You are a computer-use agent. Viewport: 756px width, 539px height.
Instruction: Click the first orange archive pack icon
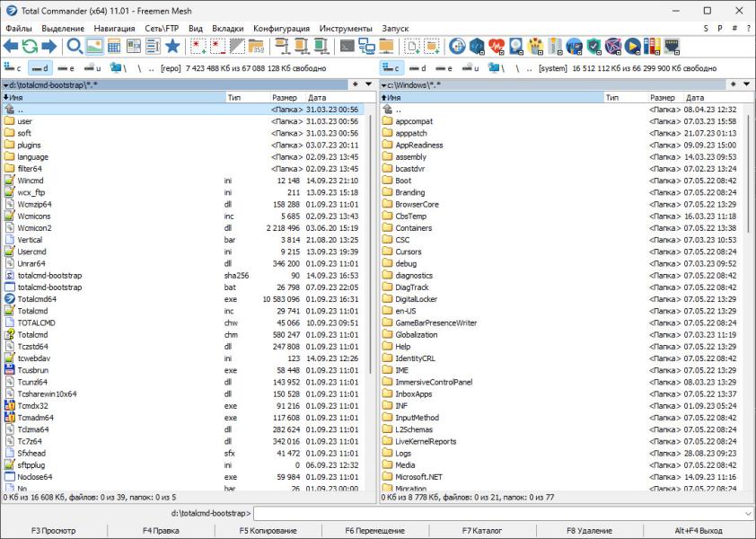click(x=283, y=47)
